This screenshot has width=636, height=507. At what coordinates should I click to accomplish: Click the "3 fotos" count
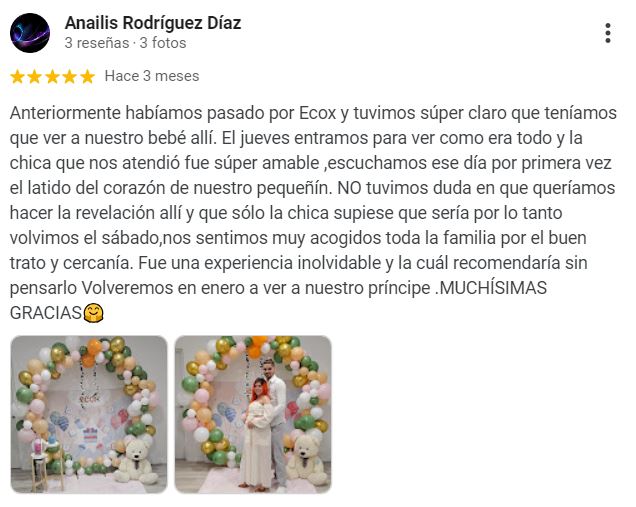tap(163, 43)
